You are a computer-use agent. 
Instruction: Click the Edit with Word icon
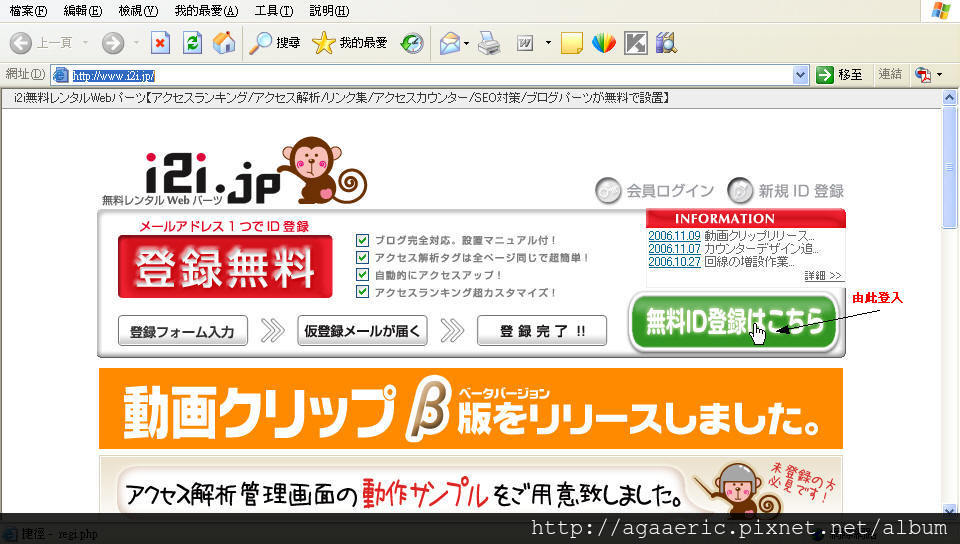point(525,43)
